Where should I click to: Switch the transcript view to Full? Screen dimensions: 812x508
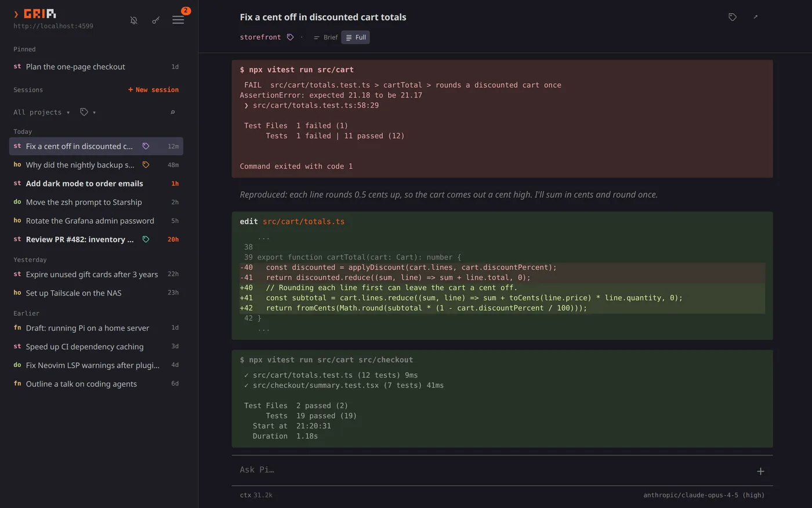click(x=356, y=37)
